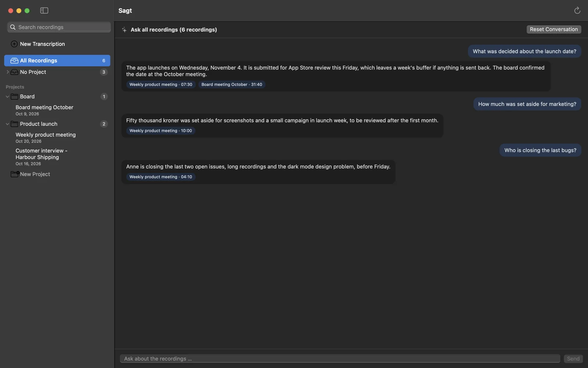The width and height of the screenshot is (588, 368).
Task: Click Reset Conversation button
Action: tap(553, 29)
